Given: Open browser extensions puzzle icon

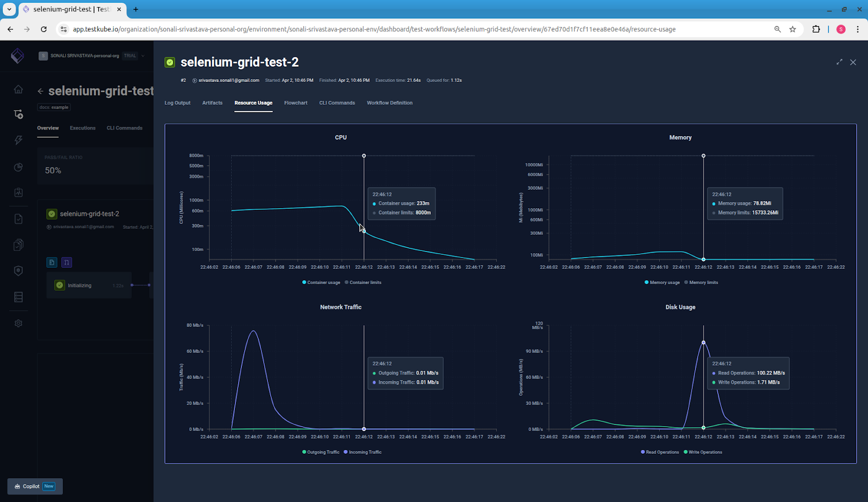Looking at the screenshot, I should click(816, 29).
